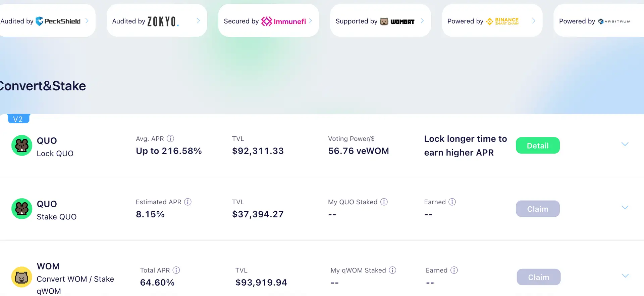Open the Secured by Immunefi card
The image size is (644, 296).
(x=268, y=21)
